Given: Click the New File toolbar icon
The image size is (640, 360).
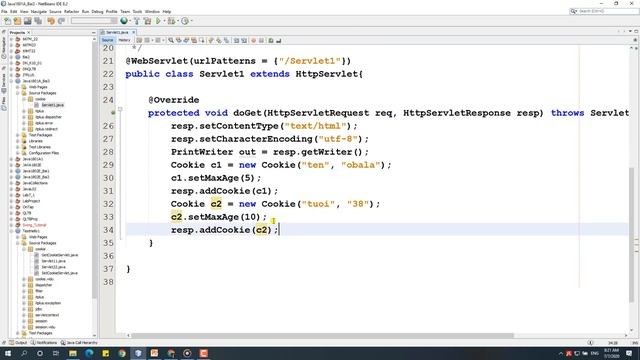Looking at the screenshot, I should tap(7, 21).
